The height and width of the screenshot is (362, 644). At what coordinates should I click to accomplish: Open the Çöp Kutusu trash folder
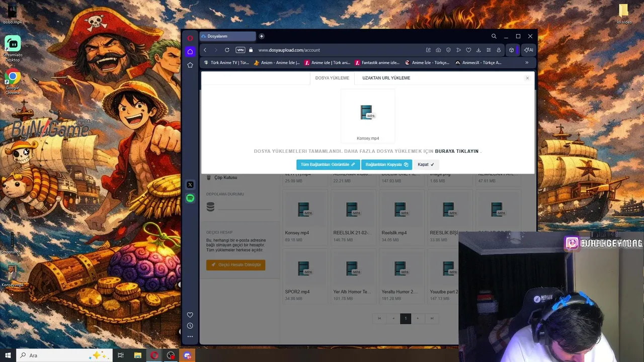221,177
